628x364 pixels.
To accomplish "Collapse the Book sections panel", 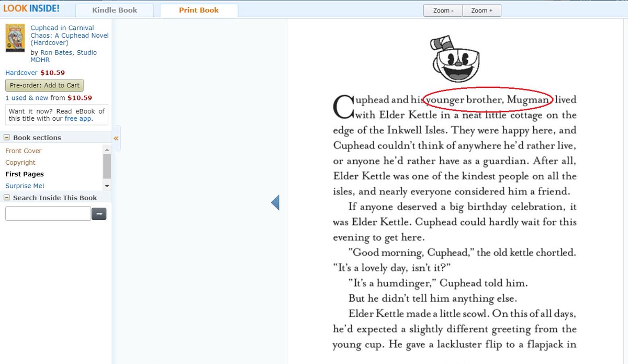I will point(7,138).
